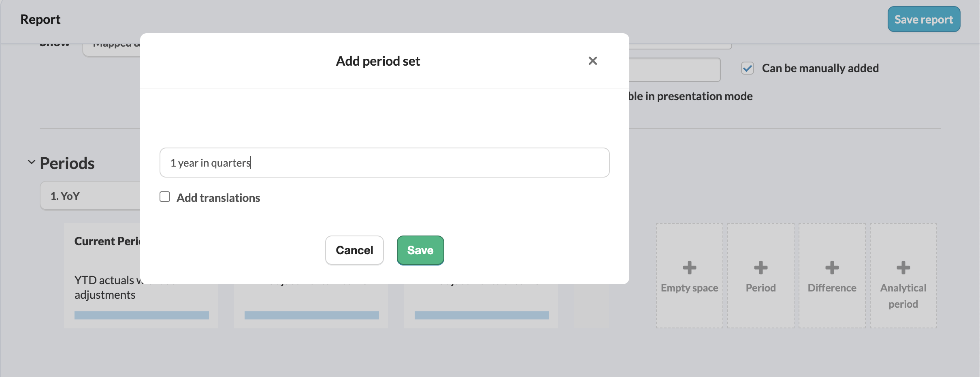This screenshot has height=377, width=980.
Task: Enable the Add translations checkbox
Action: pyautogui.click(x=165, y=197)
